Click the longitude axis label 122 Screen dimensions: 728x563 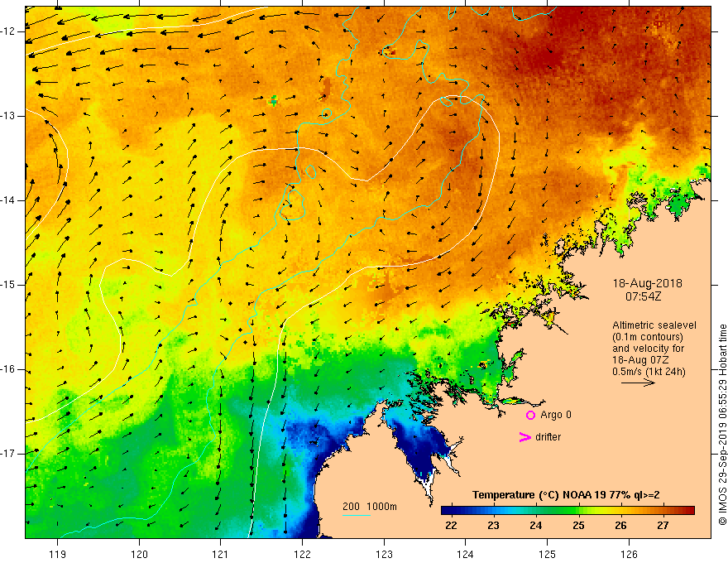pos(302,554)
